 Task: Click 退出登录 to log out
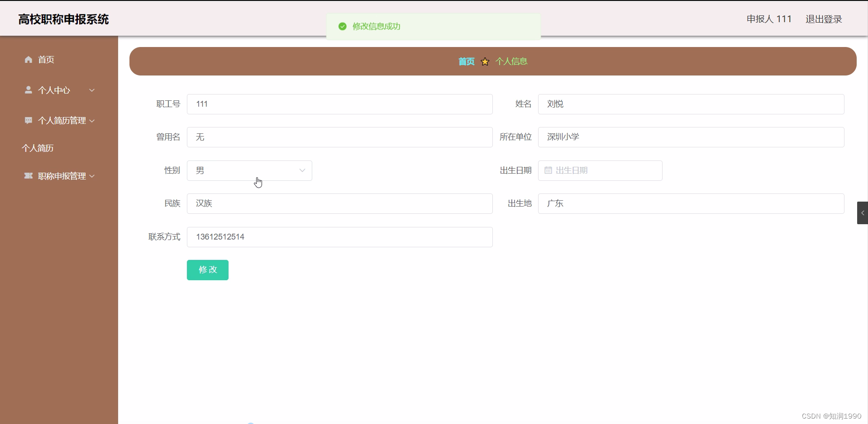pyautogui.click(x=823, y=19)
